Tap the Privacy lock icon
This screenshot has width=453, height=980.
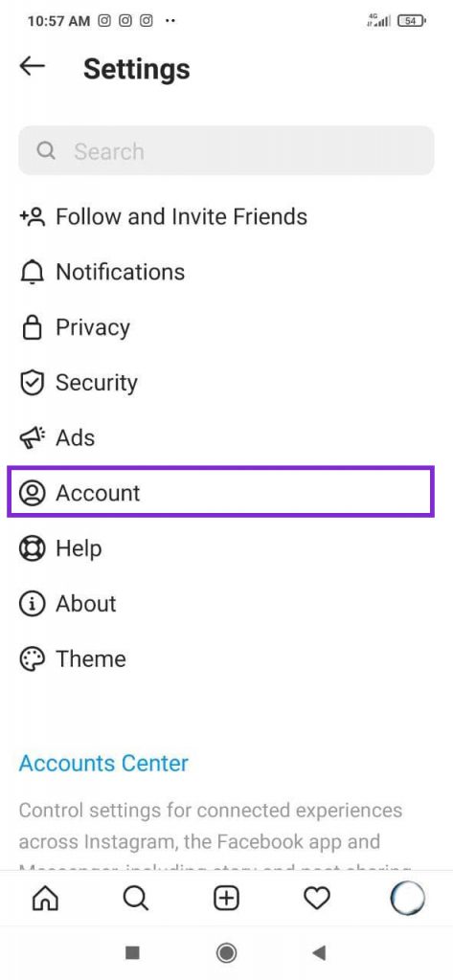point(32,327)
